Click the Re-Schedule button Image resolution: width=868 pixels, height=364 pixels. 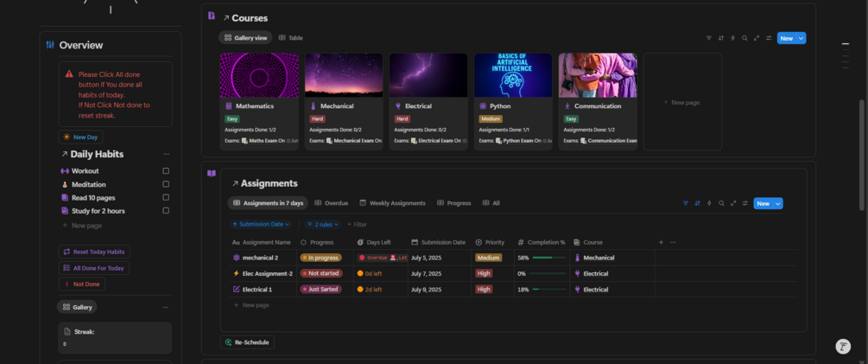(x=249, y=342)
